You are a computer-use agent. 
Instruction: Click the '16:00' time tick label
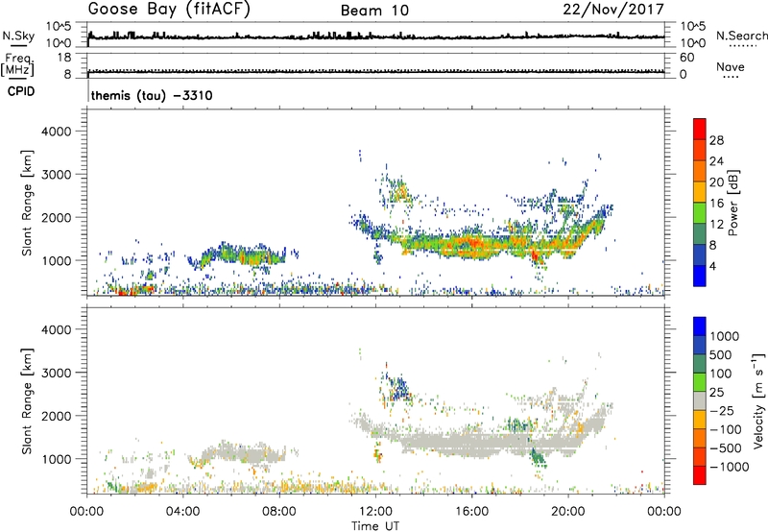(x=471, y=512)
